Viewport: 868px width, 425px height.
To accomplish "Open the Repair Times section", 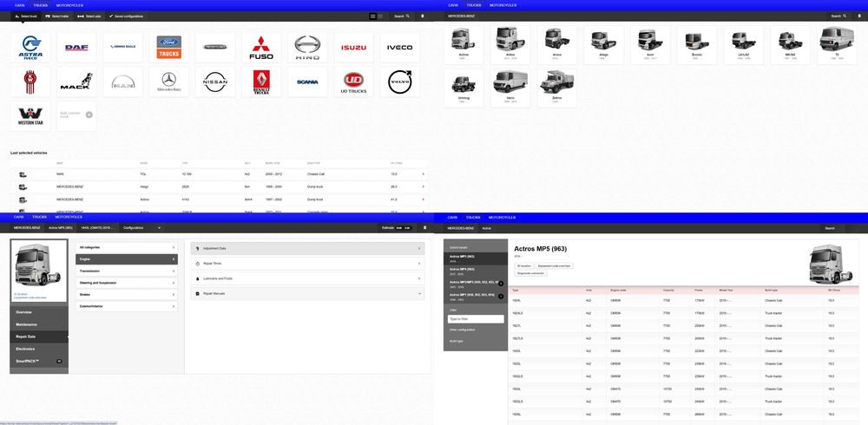I will pos(308,264).
